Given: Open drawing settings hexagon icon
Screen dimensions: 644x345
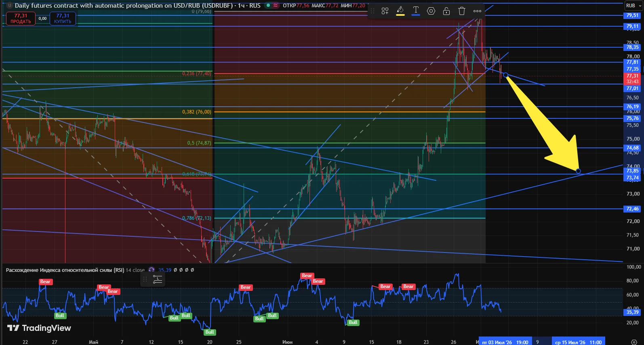Looking at the screenshot, I should pos(431,11).
